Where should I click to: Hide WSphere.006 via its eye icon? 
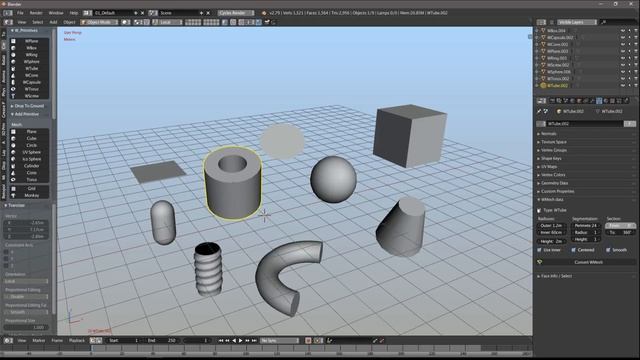point(623,72)
